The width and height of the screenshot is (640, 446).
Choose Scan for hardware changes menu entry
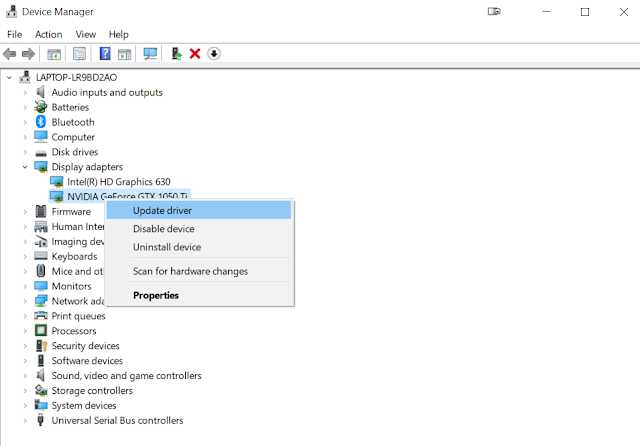[x=199, y=271]
